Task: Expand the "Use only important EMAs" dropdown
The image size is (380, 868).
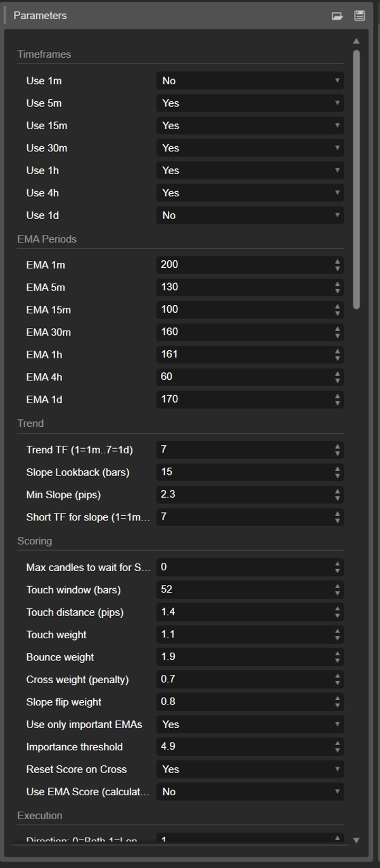Action: 250,724
